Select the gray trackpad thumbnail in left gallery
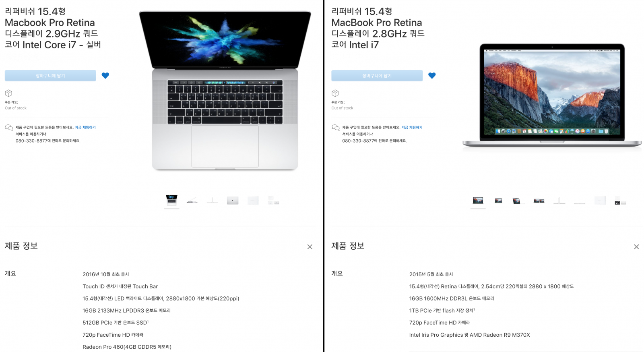The image size is (644, 352). (233, 201)
